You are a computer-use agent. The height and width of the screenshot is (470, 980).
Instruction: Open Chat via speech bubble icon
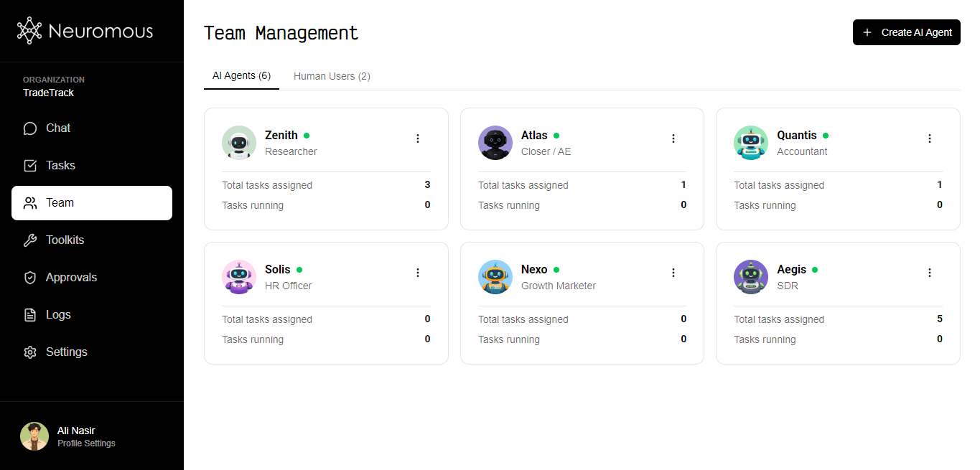coord(30,128)
